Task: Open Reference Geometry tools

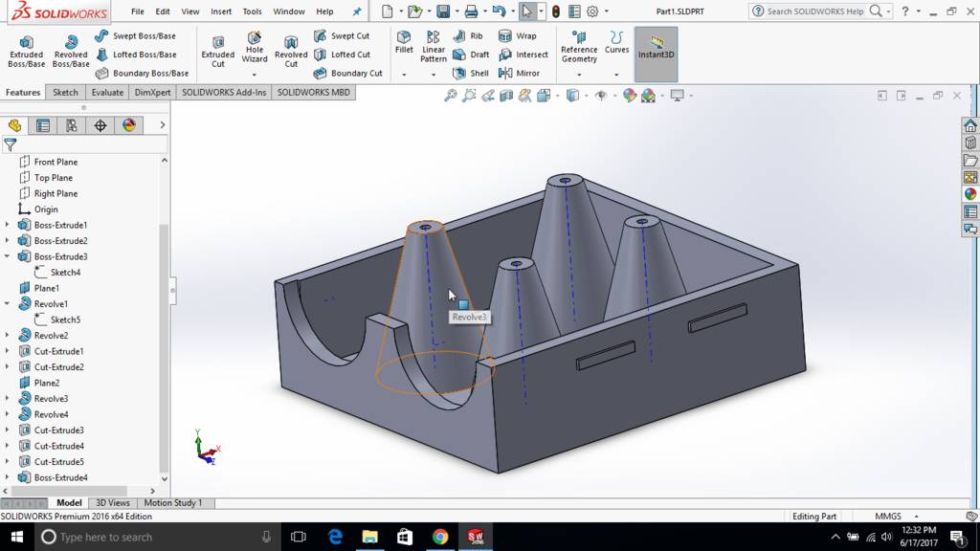Action: tap(579, 48)
